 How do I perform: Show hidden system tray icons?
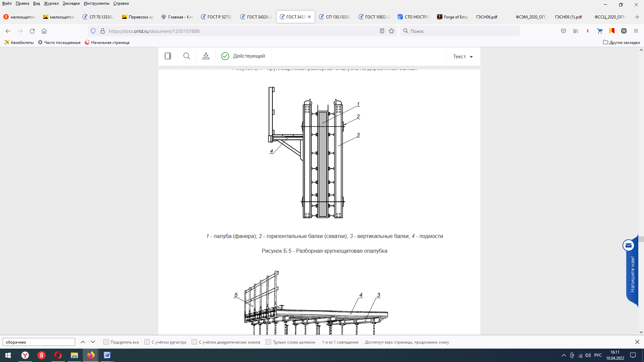coord(564,355)
